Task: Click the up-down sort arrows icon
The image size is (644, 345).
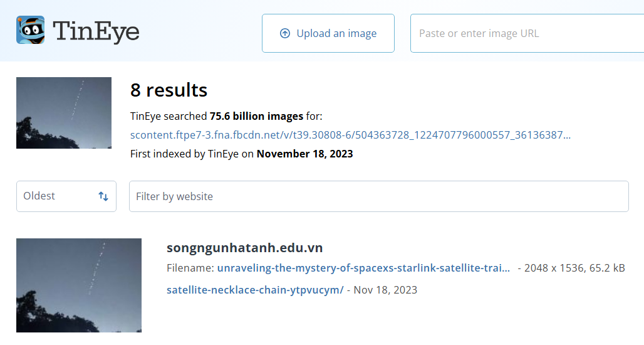Action: tap(103, 196)
